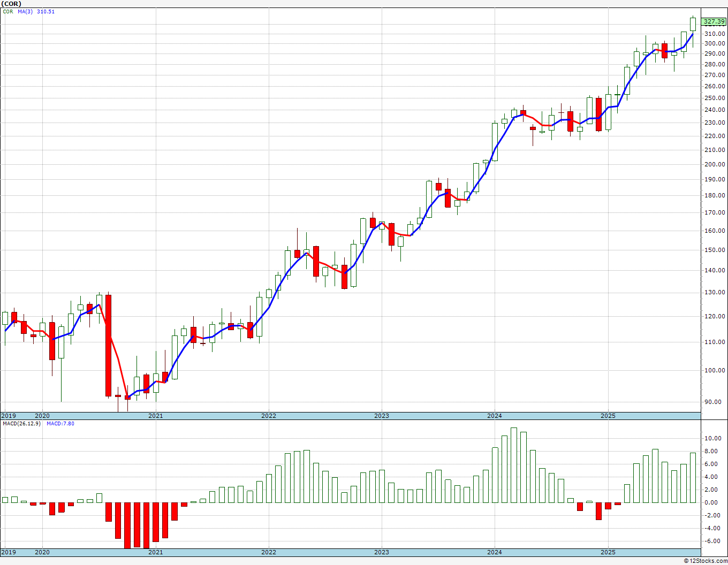Click 140.00 on the price axis

tap(715, 271)
